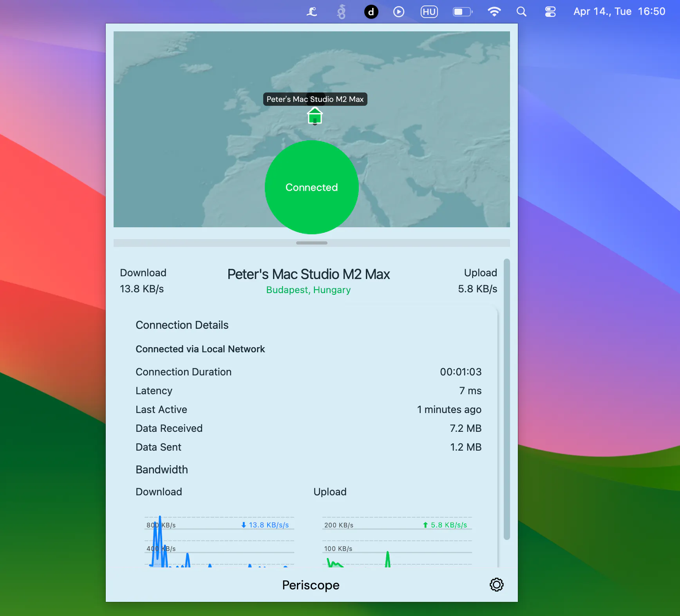Click the Latency label
The width and height of the screenshot is (680, 616).
coord(154,391)
